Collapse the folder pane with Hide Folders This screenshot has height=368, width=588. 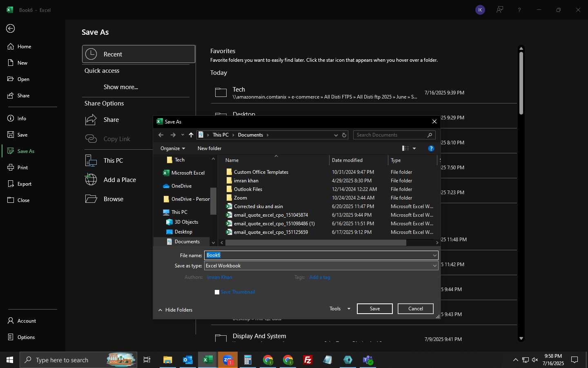(175, 310)
